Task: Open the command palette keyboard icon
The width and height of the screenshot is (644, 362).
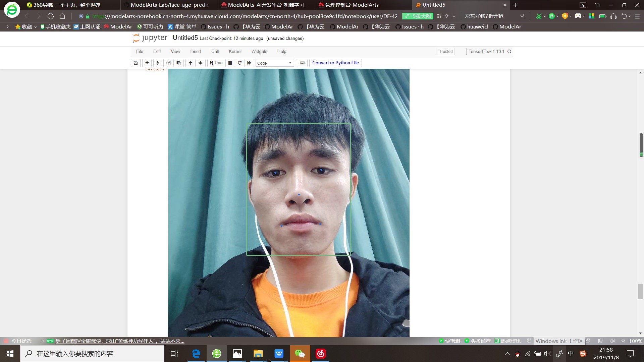Action: 302,63
